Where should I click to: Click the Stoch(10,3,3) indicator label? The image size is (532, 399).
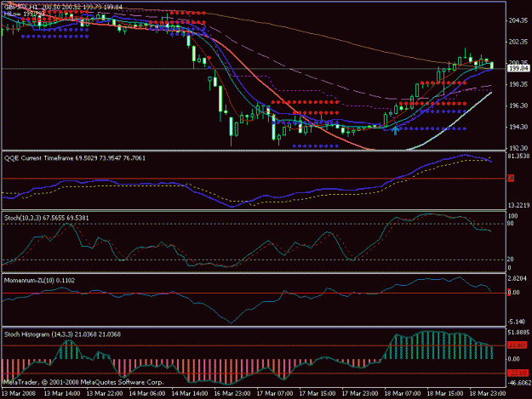tap(47, 218)
